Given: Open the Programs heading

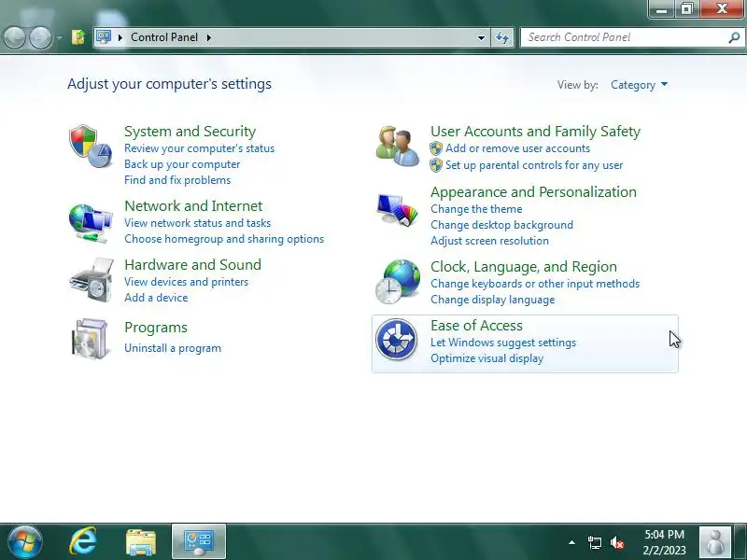Looking at the screenshot, I should click(156, 328).
